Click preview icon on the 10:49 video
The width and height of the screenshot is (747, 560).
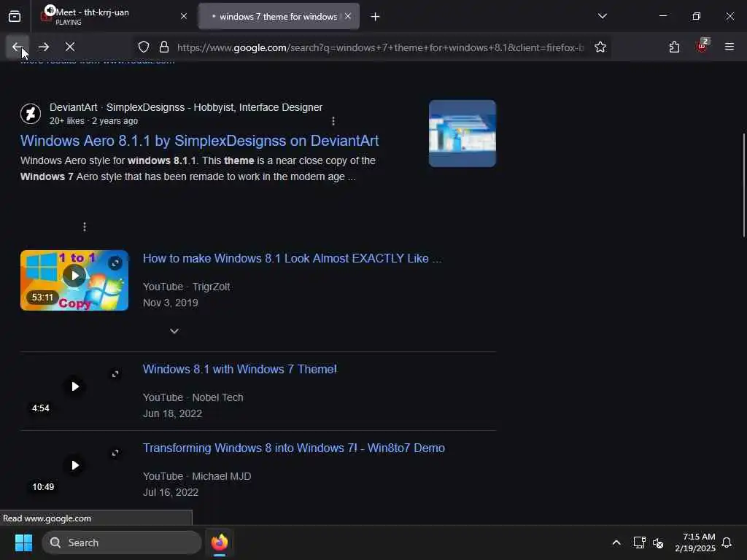(115, 453)
